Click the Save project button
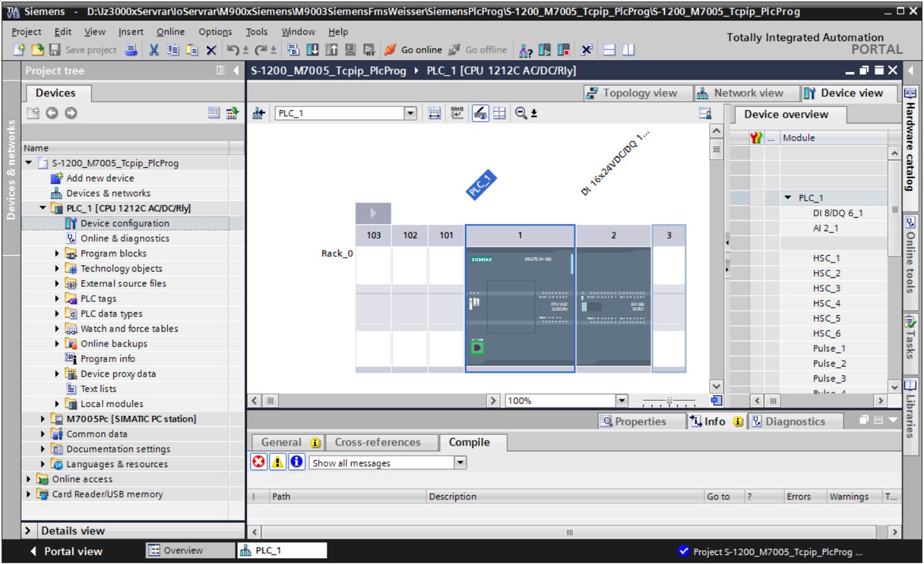Viewport: 924px width, 564px height. pos(84,50)
